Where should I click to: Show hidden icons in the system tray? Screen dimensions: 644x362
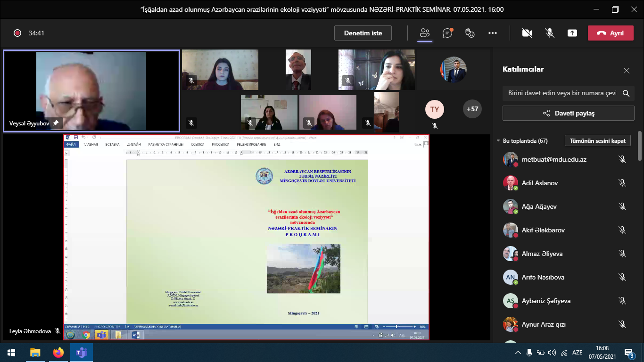[x=518, y=353]
